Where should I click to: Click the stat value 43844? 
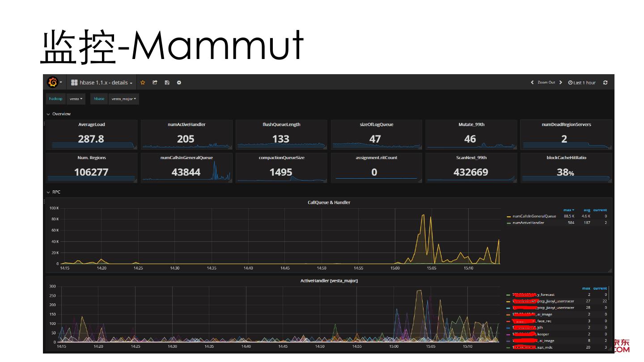(186, 172)
